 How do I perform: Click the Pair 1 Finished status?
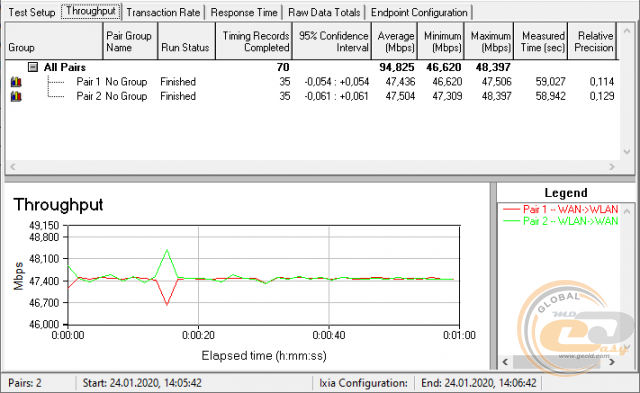tap(178, 82)
